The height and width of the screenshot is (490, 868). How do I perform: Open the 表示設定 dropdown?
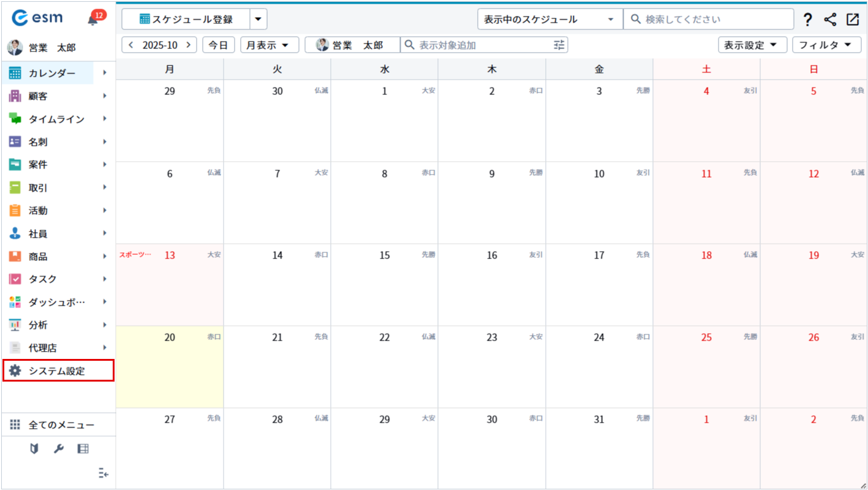point(752,45)
